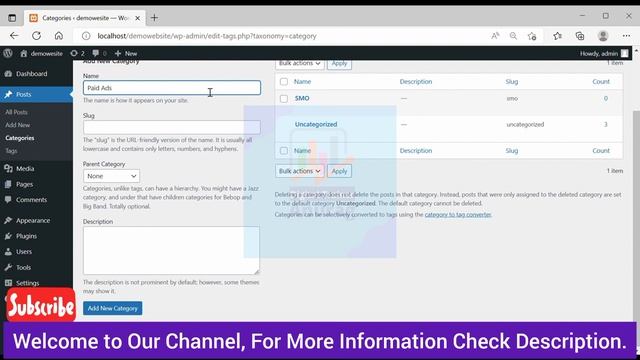Open the read aloud icon

click(495, 36)
